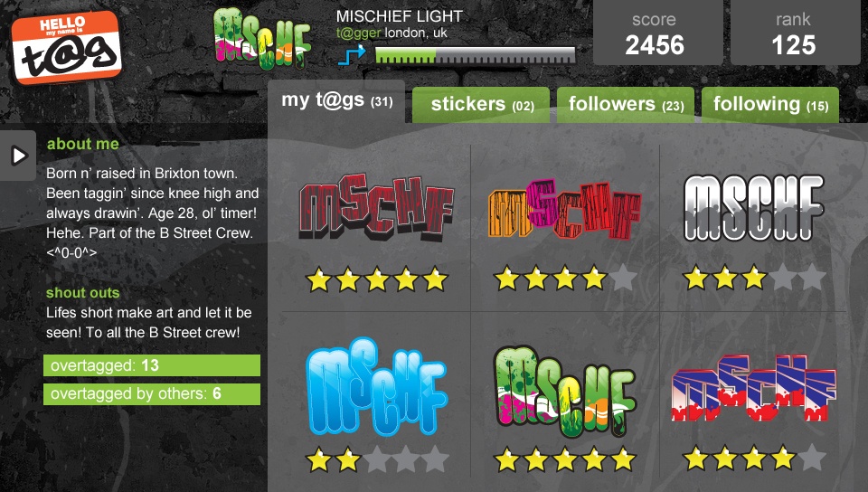This screenshot has height=492, width=868.
Task: Select the green splatter MSCHF tag
Action: [x=564, y=391]
